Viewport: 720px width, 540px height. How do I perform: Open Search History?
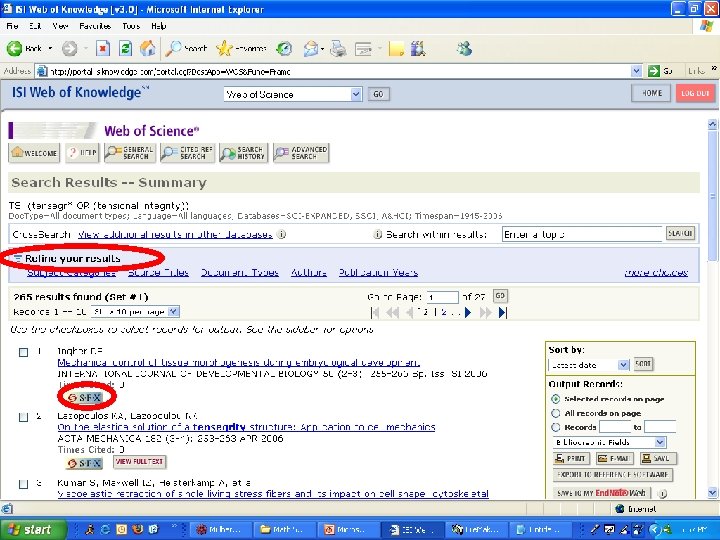243,152
